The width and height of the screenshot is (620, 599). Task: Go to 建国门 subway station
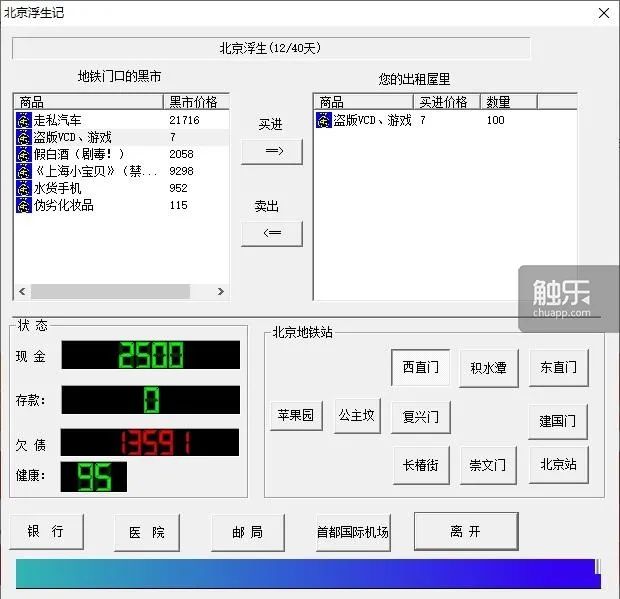558,421
